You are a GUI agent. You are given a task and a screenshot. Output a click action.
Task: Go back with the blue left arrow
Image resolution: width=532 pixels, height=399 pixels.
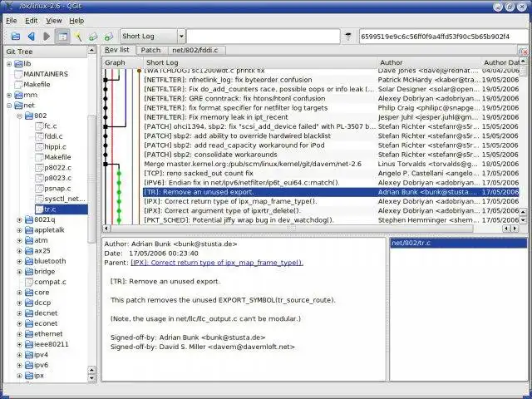tap(32, 37)
